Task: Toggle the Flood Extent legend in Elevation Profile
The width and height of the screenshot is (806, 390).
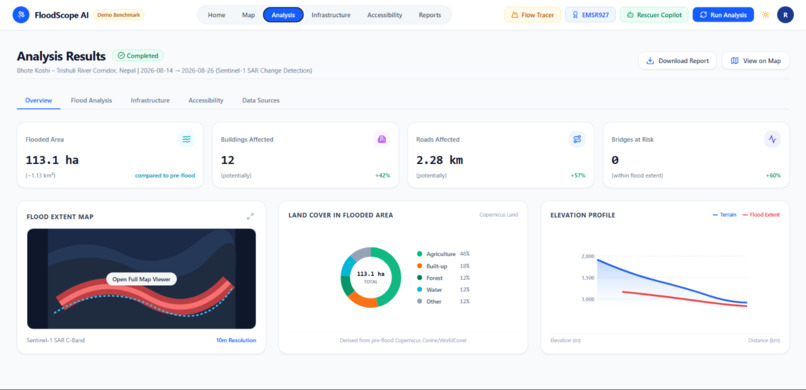Action: [761, 215]
